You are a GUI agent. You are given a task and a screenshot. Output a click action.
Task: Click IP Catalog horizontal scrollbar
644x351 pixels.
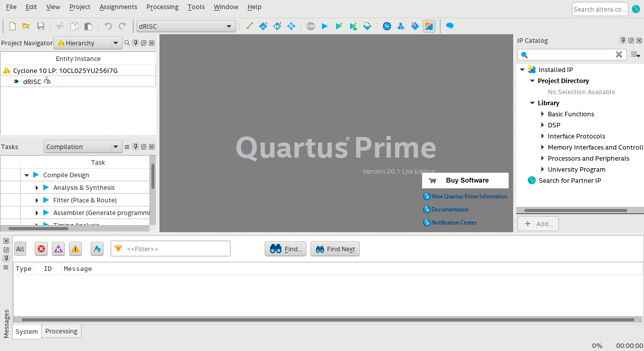pyautogui.click(x=576, y=210)
